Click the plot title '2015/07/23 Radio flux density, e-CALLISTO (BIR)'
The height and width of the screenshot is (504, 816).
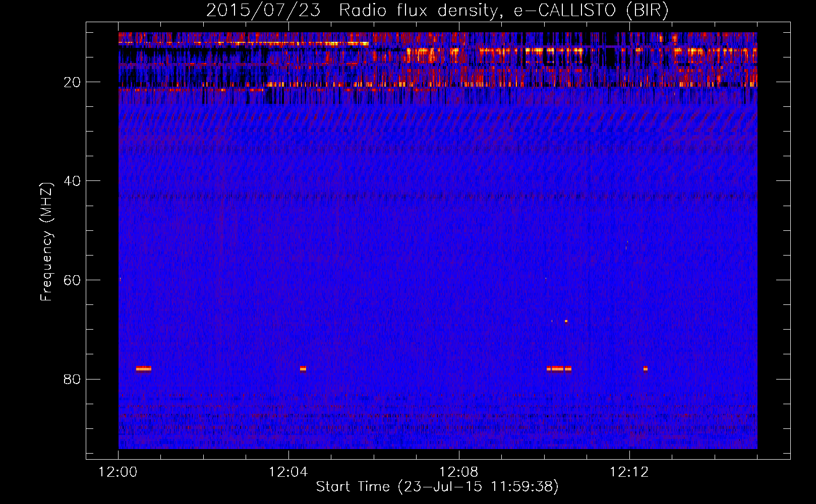pyautogui.click(x=437, y=11)
